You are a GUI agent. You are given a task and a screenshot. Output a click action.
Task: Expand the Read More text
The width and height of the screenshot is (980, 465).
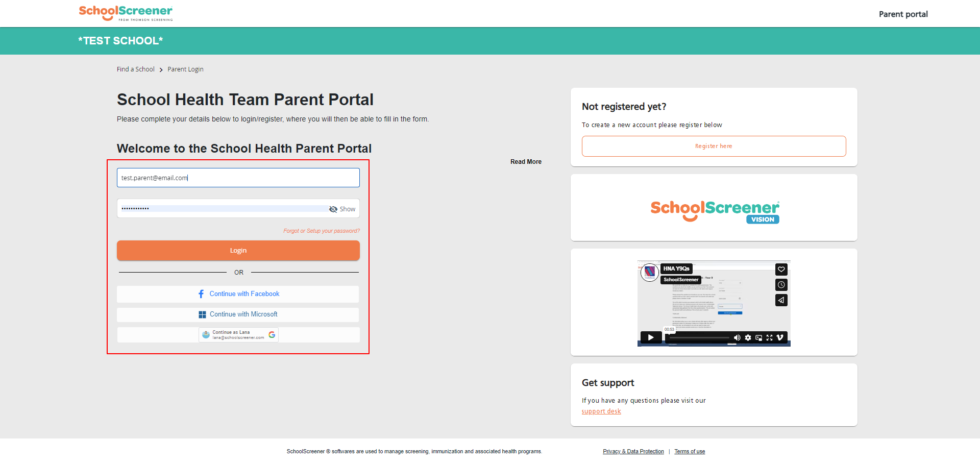[526, 162]
